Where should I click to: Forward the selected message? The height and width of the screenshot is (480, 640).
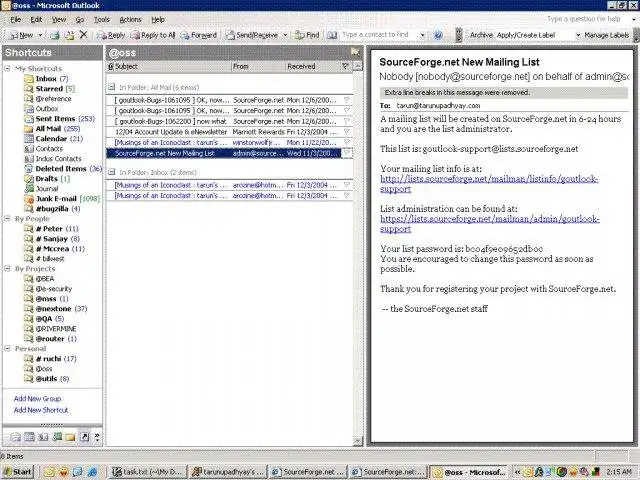[x=199, y=35]
